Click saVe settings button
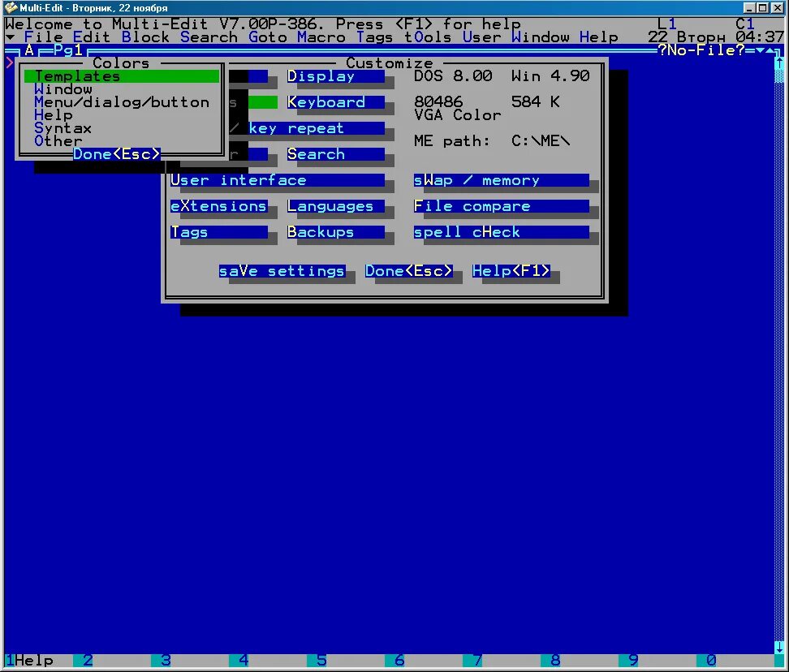The image size is (789, 672). tap(282, 271)
